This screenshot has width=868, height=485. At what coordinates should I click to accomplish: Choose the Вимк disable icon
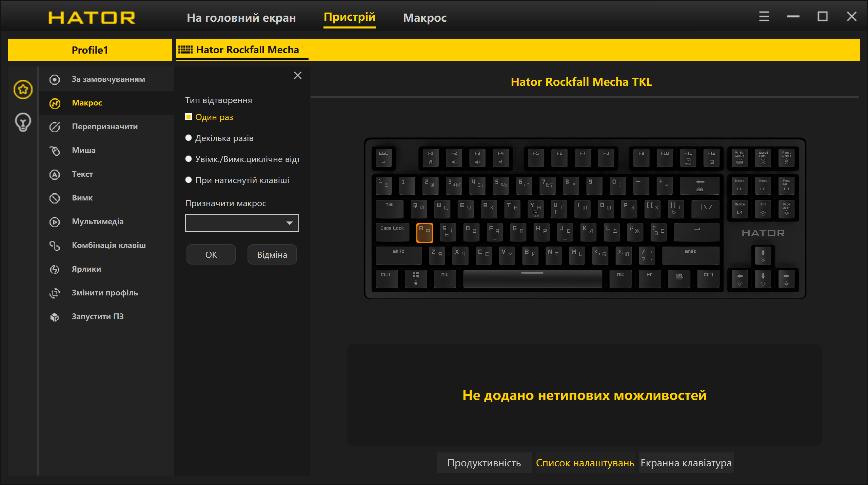(x=55, y=198)
